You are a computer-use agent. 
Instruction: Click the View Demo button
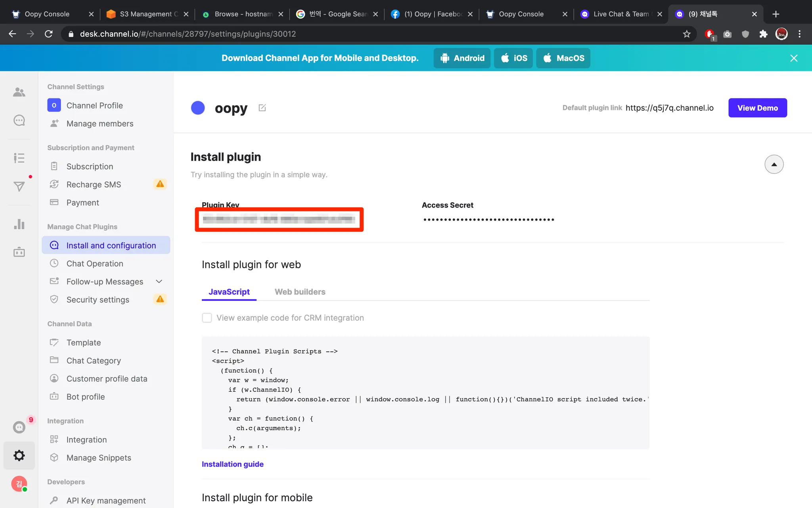click(x=757, y=108)
